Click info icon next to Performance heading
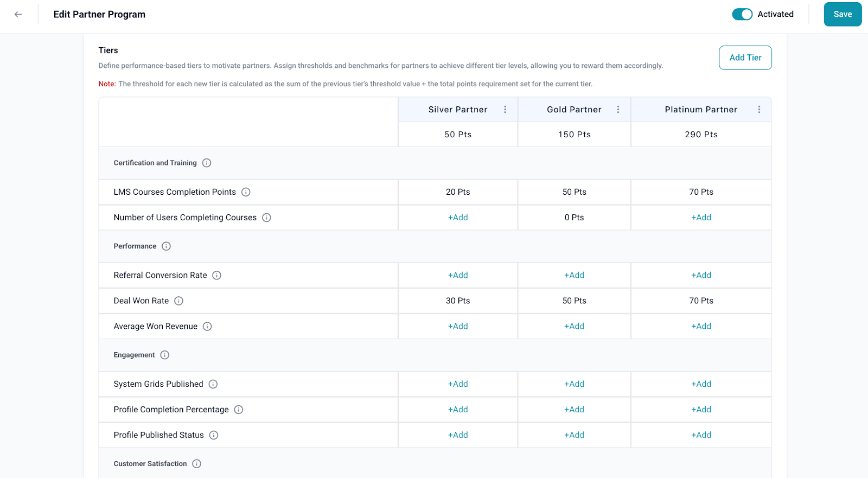This screenshot has width=868, height=478. tap(166, 246)
